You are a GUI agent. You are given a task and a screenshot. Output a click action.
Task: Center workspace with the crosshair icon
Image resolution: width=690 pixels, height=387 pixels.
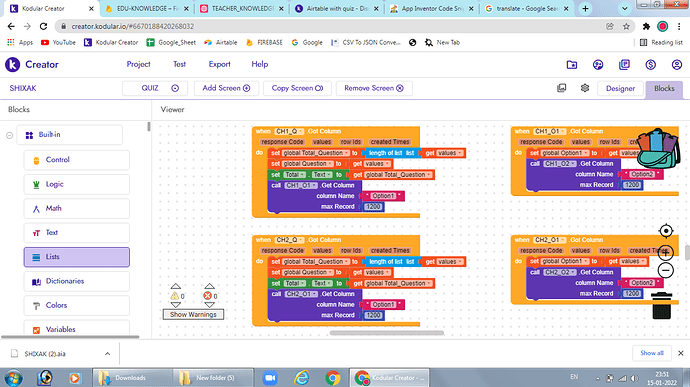point(666,231)
